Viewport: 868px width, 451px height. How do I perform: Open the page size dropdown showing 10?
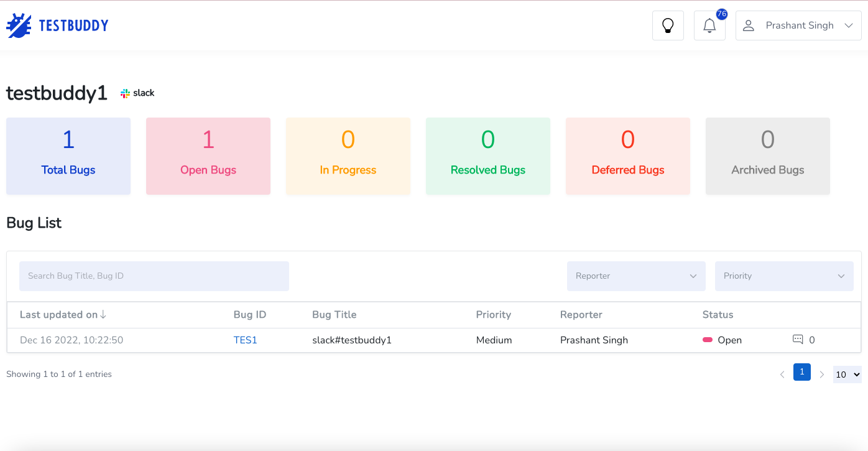point(847,374)
